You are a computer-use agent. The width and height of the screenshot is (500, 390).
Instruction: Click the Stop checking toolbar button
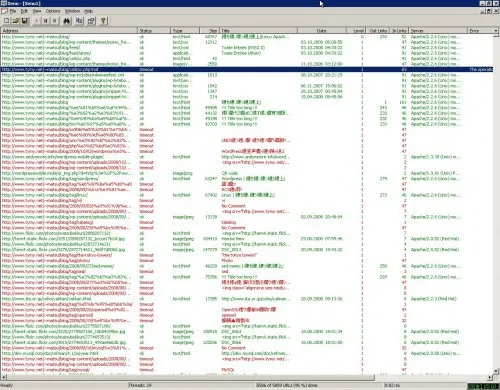click(54, 21)
